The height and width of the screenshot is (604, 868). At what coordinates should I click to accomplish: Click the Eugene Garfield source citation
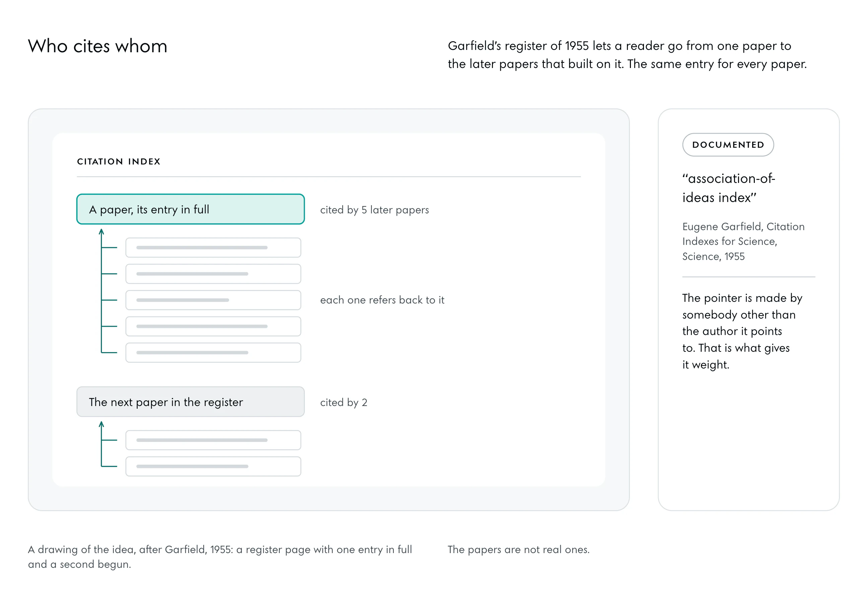[743, 241]
